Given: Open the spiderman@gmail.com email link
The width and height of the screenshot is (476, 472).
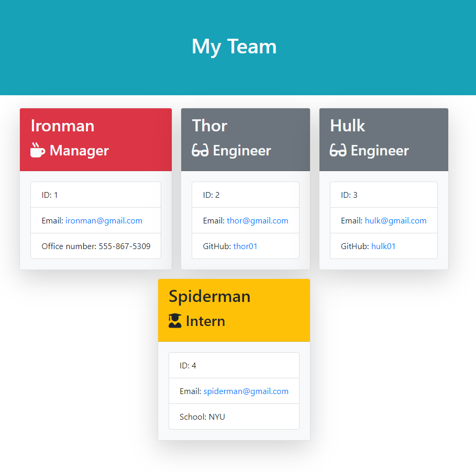Looking at the screenshot, I should [246, 391].
